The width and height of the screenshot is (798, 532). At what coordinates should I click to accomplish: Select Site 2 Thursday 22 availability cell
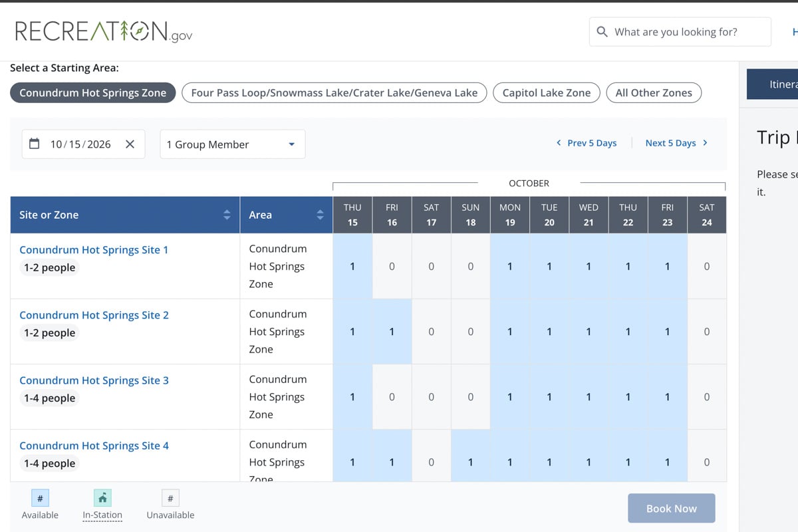[628, 332]
